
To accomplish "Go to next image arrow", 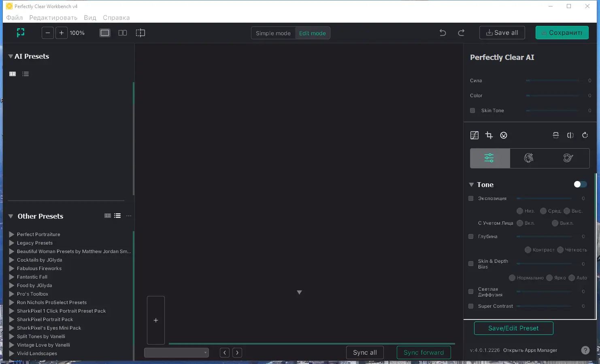I will [x=237, y=353].
